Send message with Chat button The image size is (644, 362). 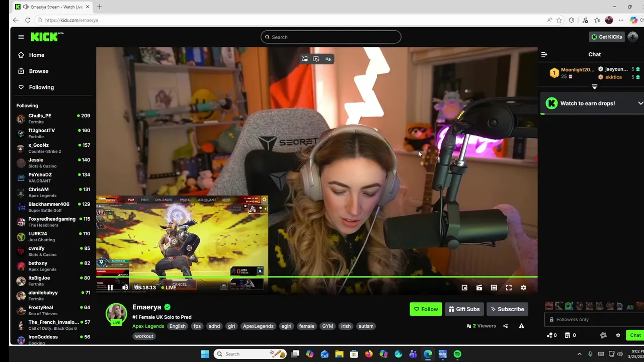pyautogui.click(x=635, y=335)
